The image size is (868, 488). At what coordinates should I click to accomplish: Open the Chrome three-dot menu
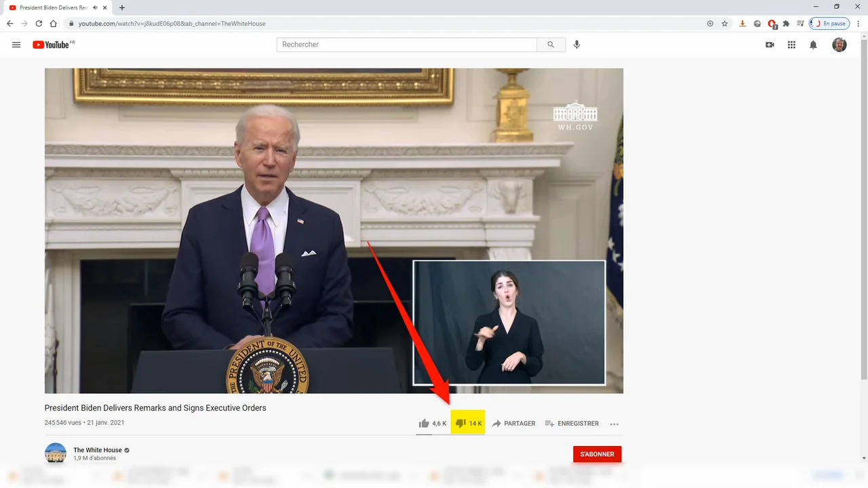(x=858, y=24)
